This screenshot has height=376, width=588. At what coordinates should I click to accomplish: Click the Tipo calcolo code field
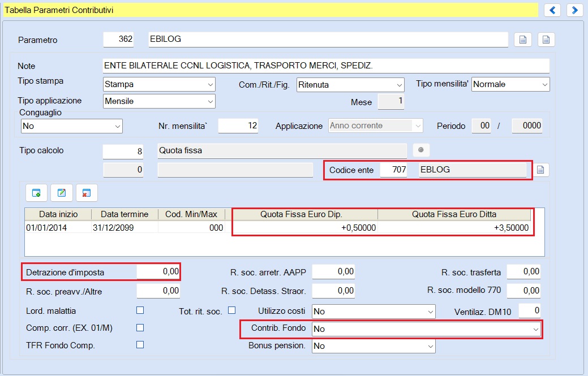click(123, 151)
